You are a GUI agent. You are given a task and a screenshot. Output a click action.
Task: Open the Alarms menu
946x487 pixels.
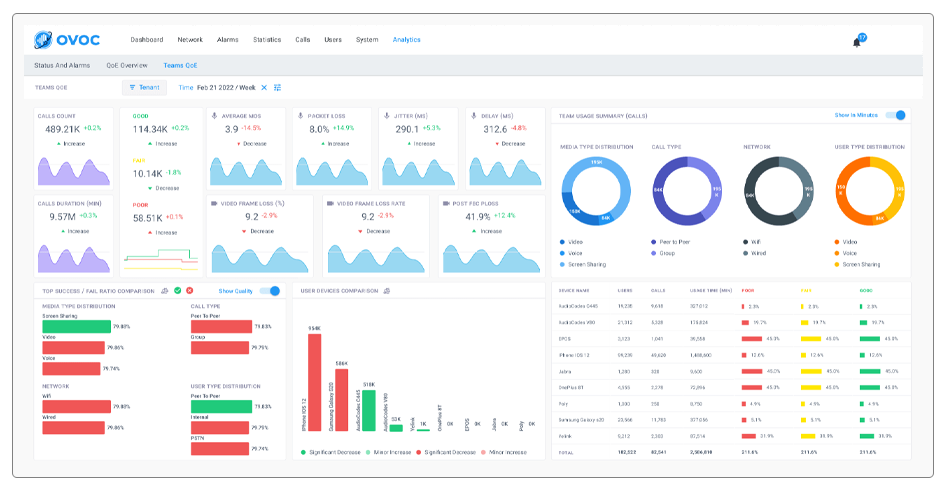click(227, 40)
